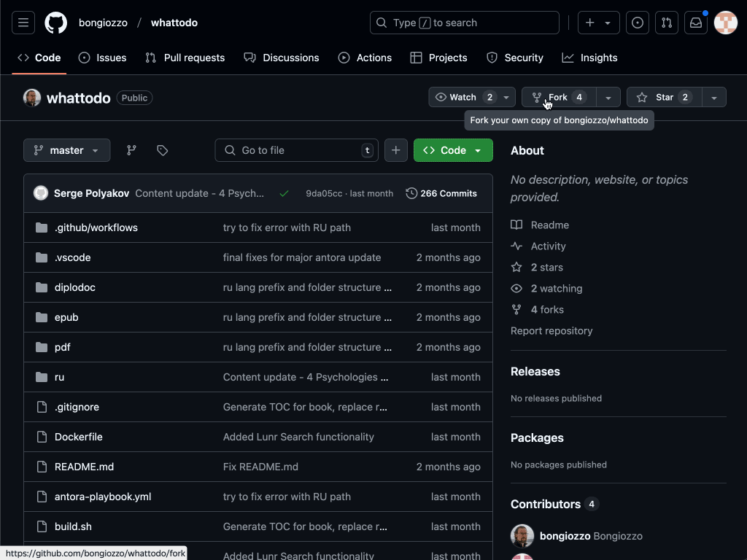The width and height of the screenshot is (747, 560).
Task: Open the 266 Commits history link
Action: (441, 193)
